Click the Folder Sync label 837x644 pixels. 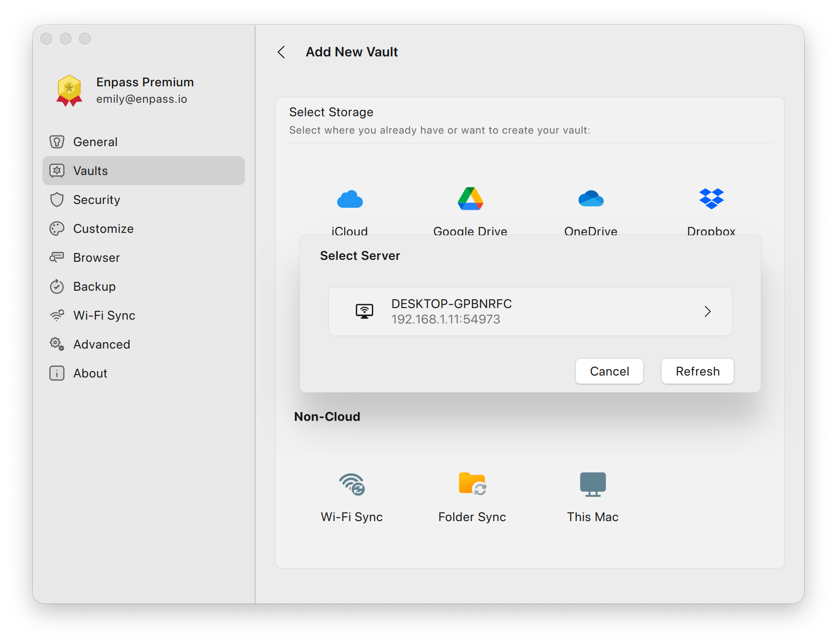pos(472,517)
